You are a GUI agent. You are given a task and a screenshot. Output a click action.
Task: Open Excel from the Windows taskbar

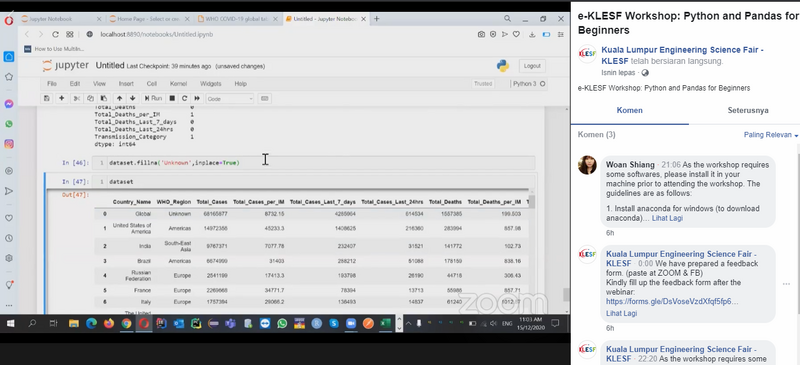pyautogui.click(x=385, y=324)
